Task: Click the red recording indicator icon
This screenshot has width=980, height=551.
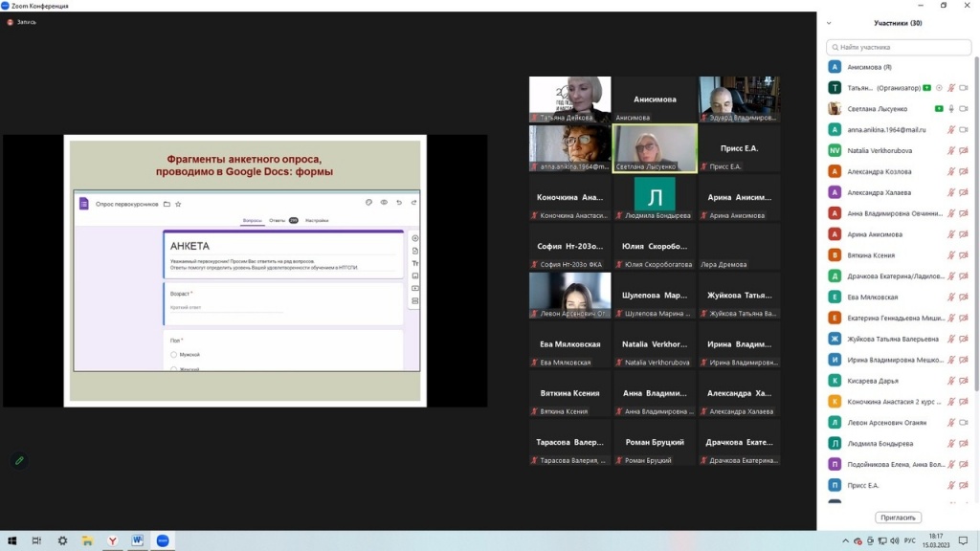Action: tap(11, 22)
